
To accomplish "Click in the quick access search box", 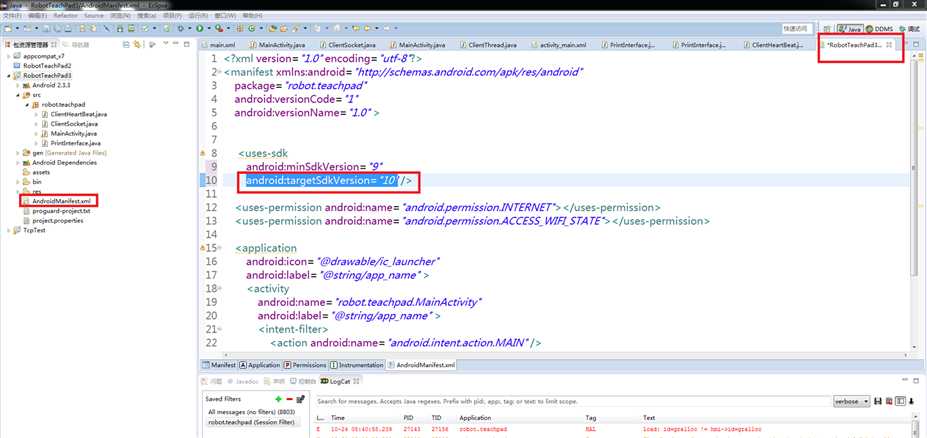I will point(797,28).
